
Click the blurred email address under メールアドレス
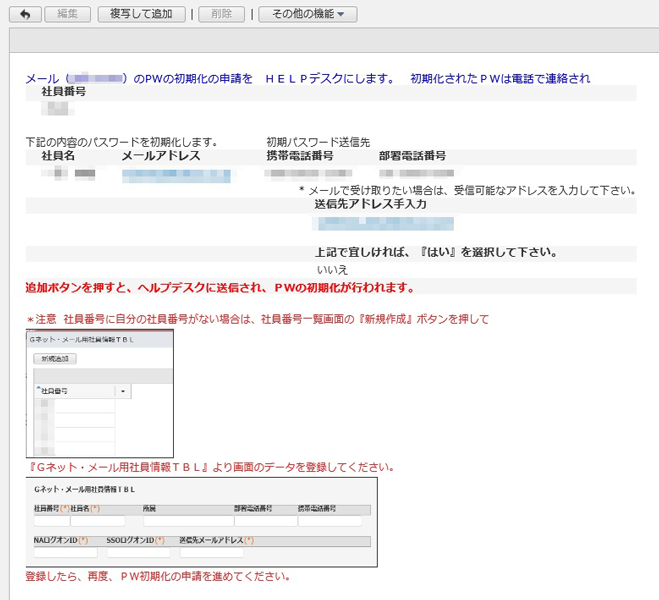click(x=176, y=175)
